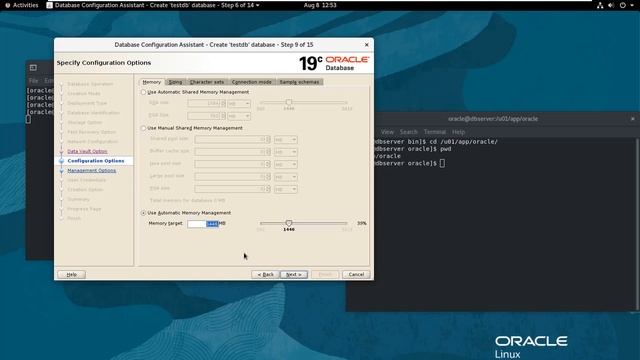The image size is (640, 360).
Task: Switch to the Sizing tab
Action: pos(176,82)
